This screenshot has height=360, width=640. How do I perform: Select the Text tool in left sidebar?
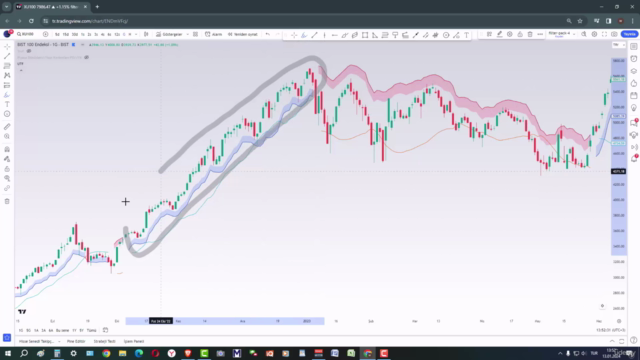(x=7, y=104)
